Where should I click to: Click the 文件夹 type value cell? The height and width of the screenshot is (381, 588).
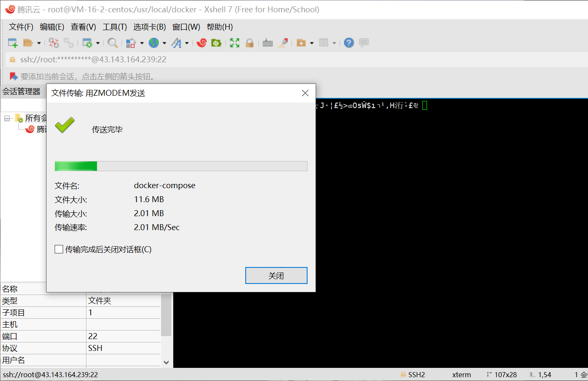coord(123,300)
